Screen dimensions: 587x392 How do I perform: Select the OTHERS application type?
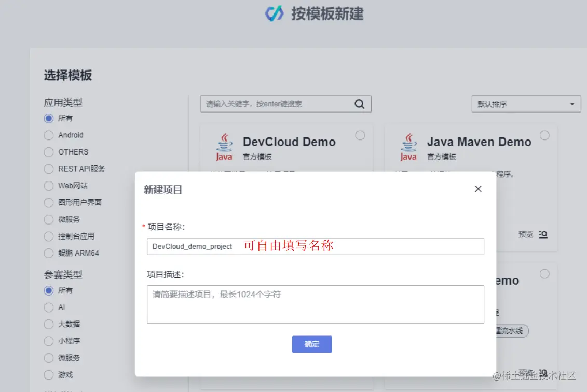pos(49,152)
